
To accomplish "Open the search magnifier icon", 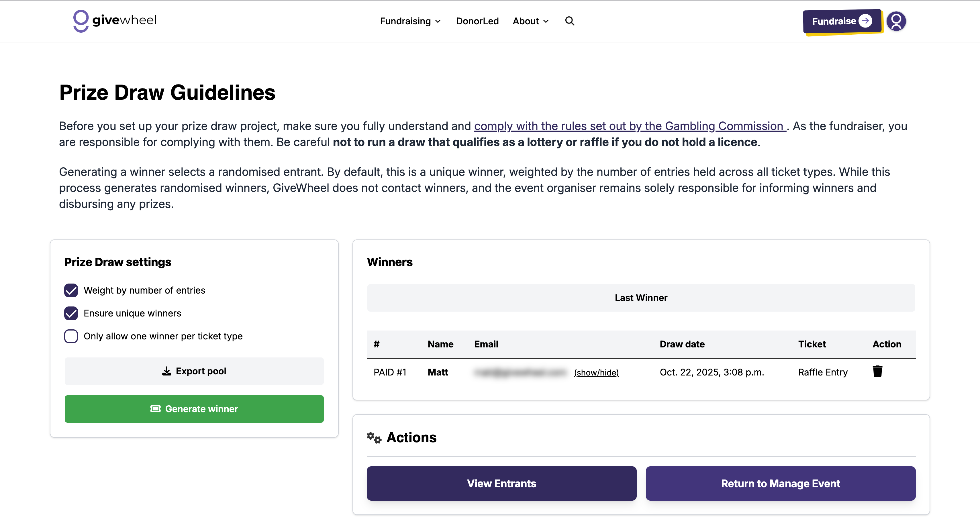I will pos(569,21).
